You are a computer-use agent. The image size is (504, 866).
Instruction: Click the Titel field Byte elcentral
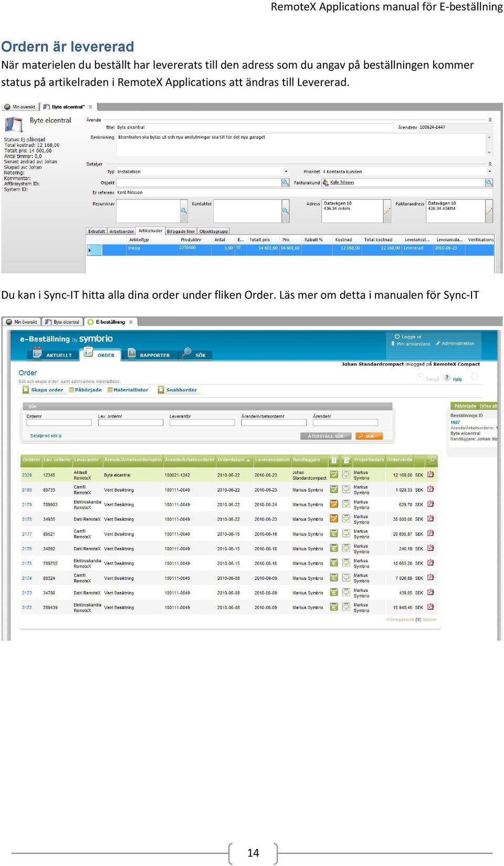pyautogui.click(x=255, y=127)
